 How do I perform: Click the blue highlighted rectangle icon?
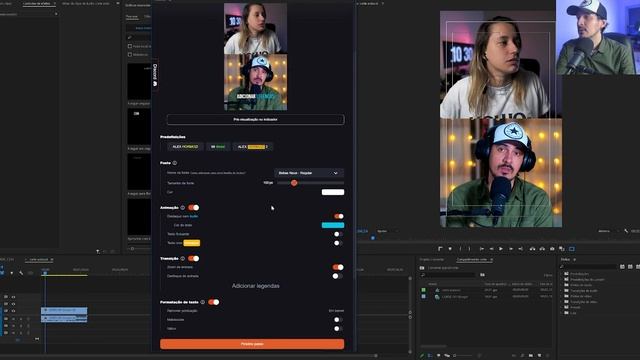[572, 249]
